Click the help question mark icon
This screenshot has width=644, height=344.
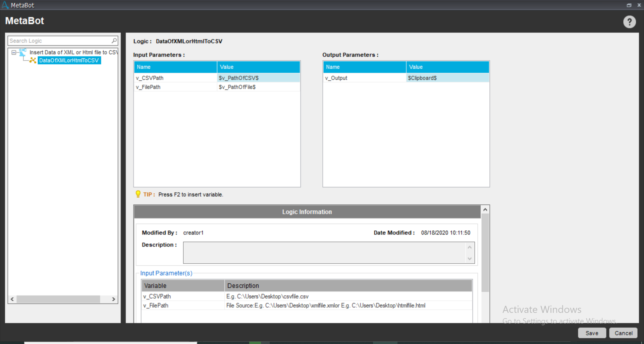point(629,22)
